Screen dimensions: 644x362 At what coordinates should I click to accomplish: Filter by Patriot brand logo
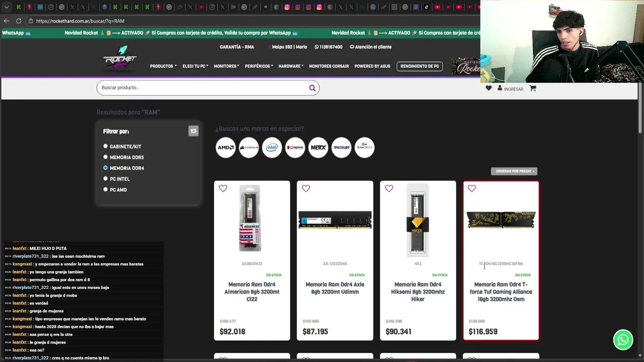tap(341, 147)
